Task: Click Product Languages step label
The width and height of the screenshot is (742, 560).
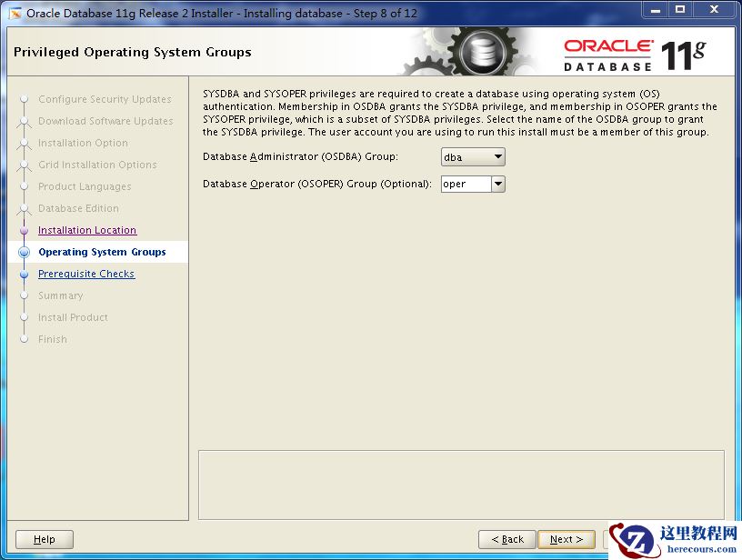Action: click(x=85, y=186)
